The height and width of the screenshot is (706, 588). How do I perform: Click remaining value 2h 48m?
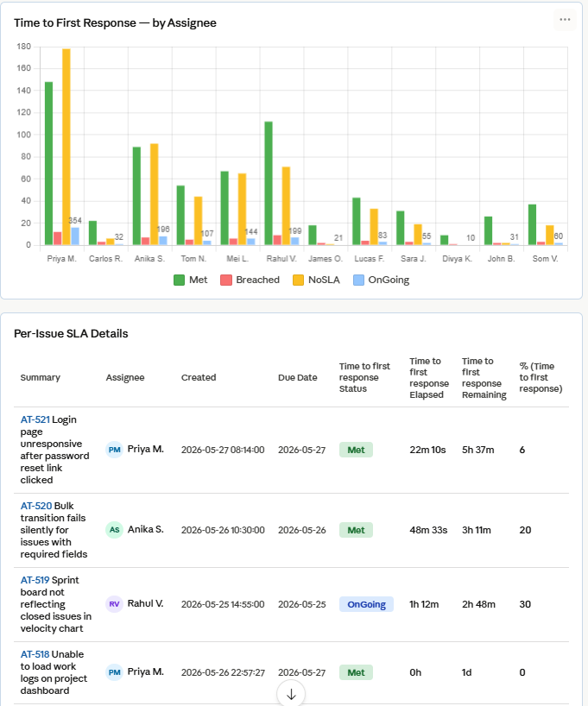(478, 604)
